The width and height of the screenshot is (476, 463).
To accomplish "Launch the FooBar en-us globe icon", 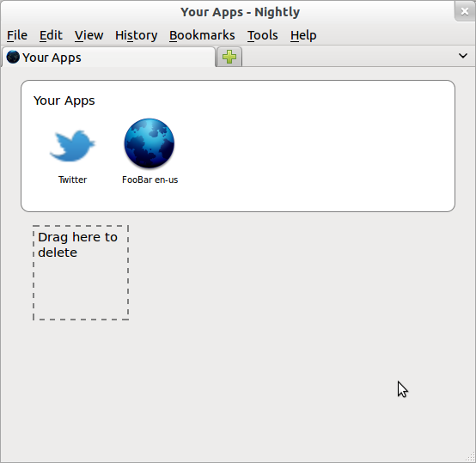I will (150, 143).
